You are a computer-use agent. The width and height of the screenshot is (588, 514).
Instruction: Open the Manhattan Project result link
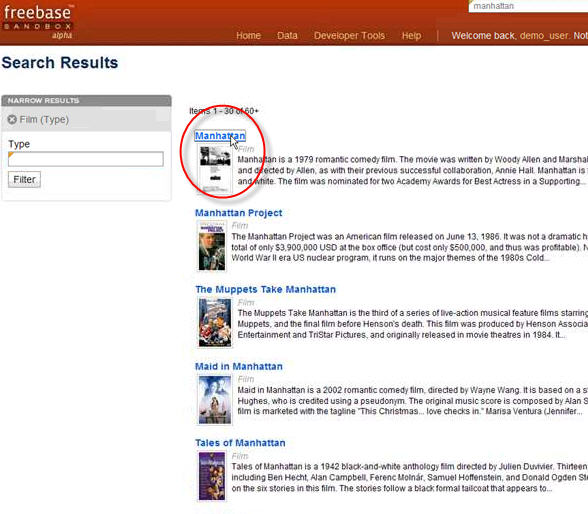click(238, 213)
